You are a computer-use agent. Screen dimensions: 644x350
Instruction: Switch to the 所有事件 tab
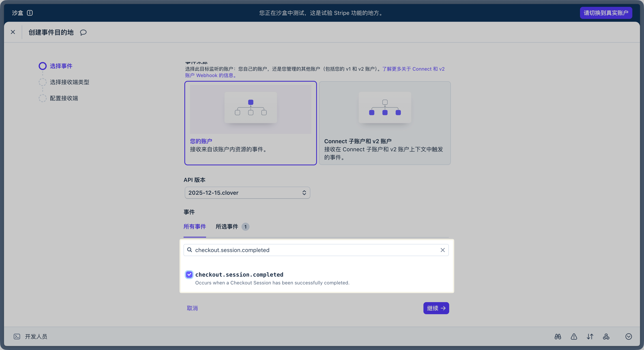(194, 226)
